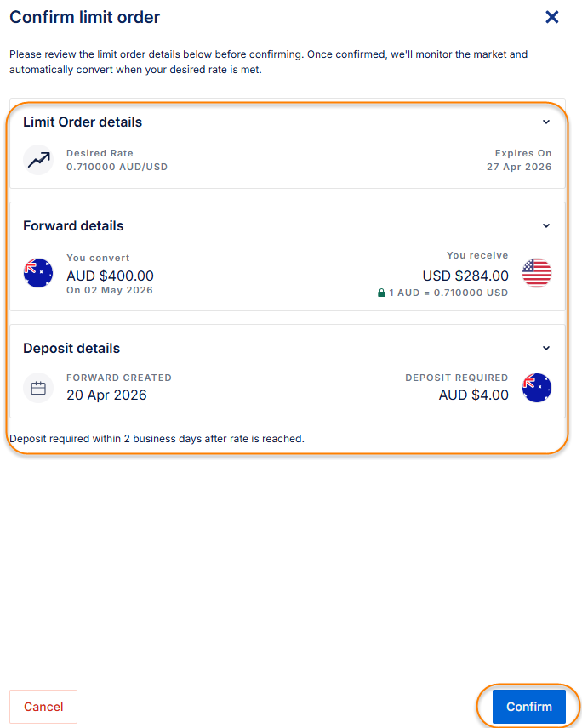The image size is (582, 728).
Task: Click the Australian flag beside Deposit Required
Action: pyautogui.click(x=537, y=388)
